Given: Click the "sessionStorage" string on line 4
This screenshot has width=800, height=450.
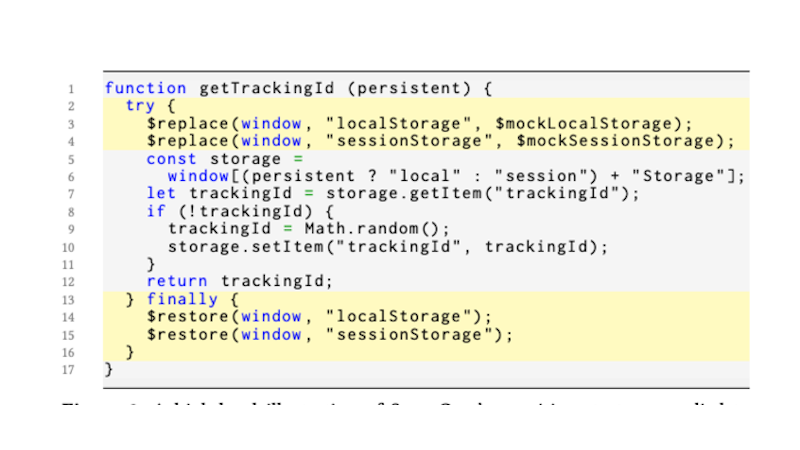Looking at the screenshot, I should point(409,141).
